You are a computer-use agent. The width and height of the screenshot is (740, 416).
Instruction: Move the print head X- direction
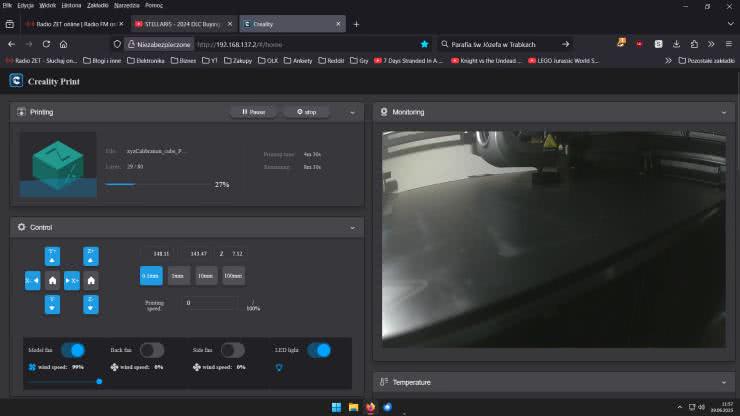tap(32, 281)
